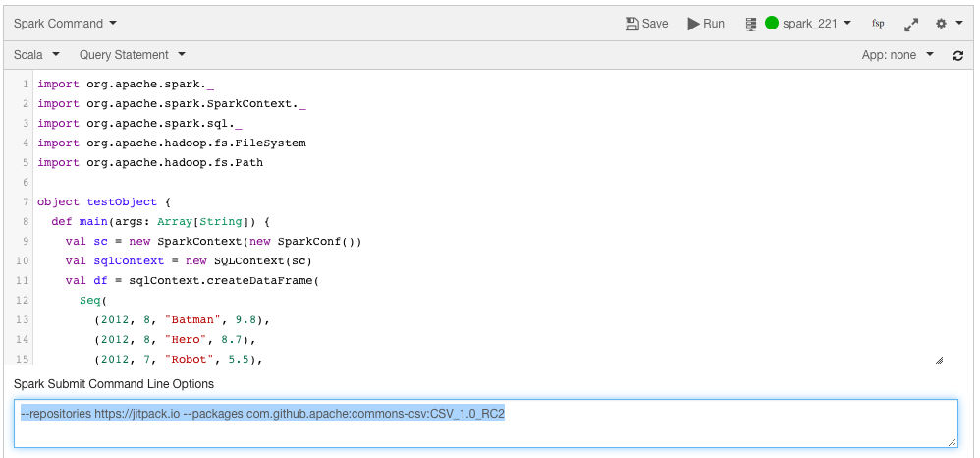Click the floppy disk save icon
The image size is (980, 458).
coord(631,24)
